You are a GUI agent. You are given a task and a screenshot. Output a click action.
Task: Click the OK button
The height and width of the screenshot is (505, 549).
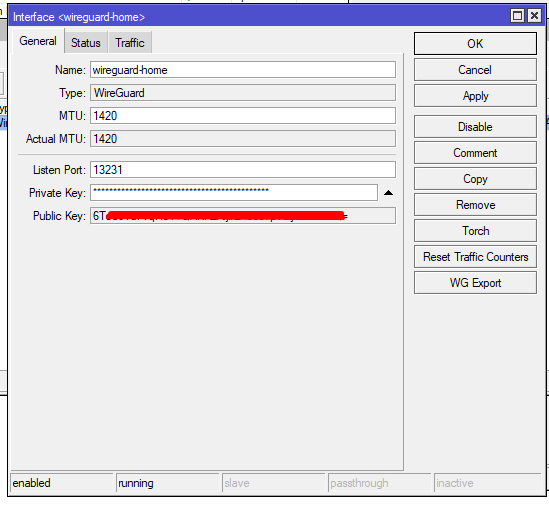[475, 44]
